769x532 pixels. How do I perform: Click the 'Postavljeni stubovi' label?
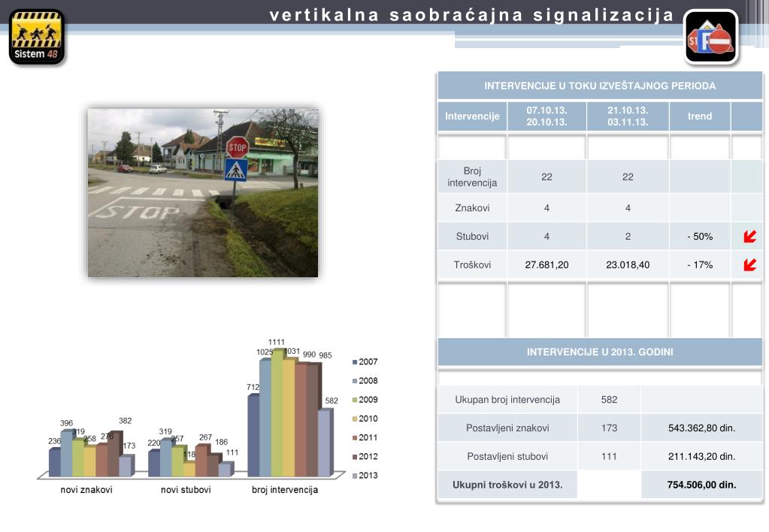coord(507,457)
